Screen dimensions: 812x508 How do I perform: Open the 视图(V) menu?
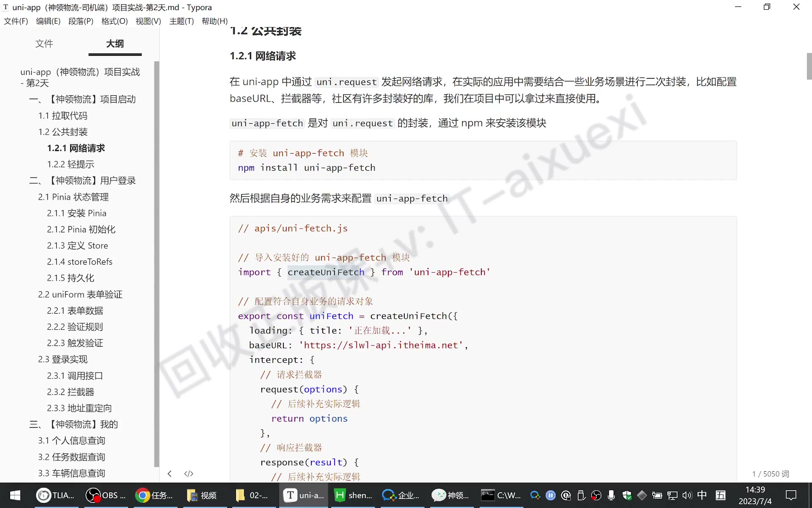pos(148,21)
